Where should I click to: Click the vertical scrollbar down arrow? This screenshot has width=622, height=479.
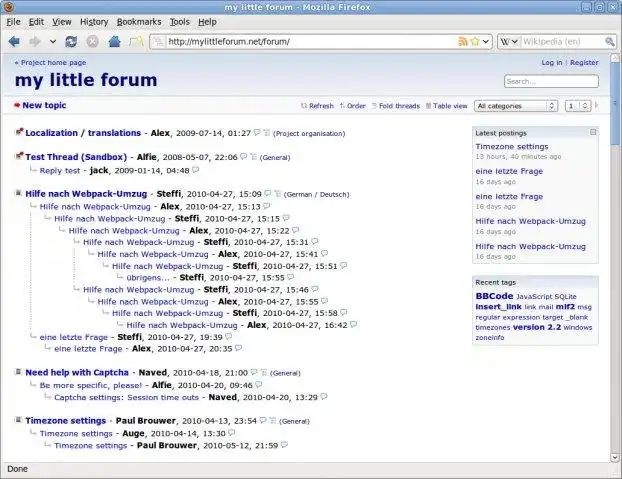(615, 457)
